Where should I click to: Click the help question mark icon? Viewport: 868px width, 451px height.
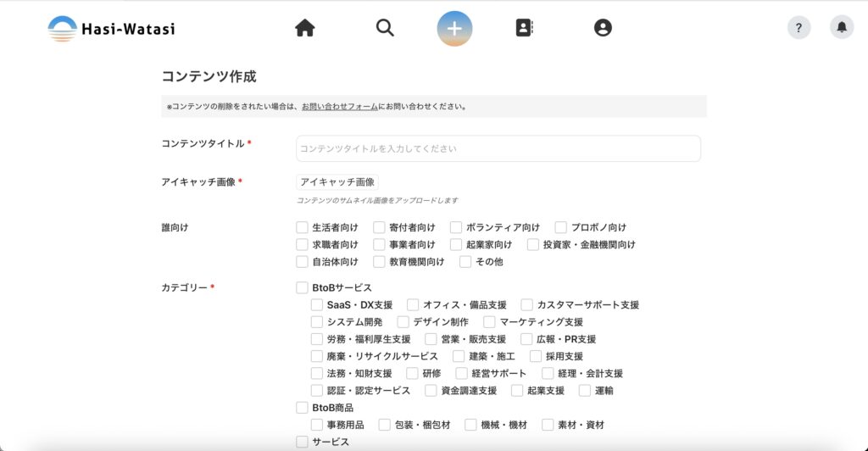[x=798, y=28]
